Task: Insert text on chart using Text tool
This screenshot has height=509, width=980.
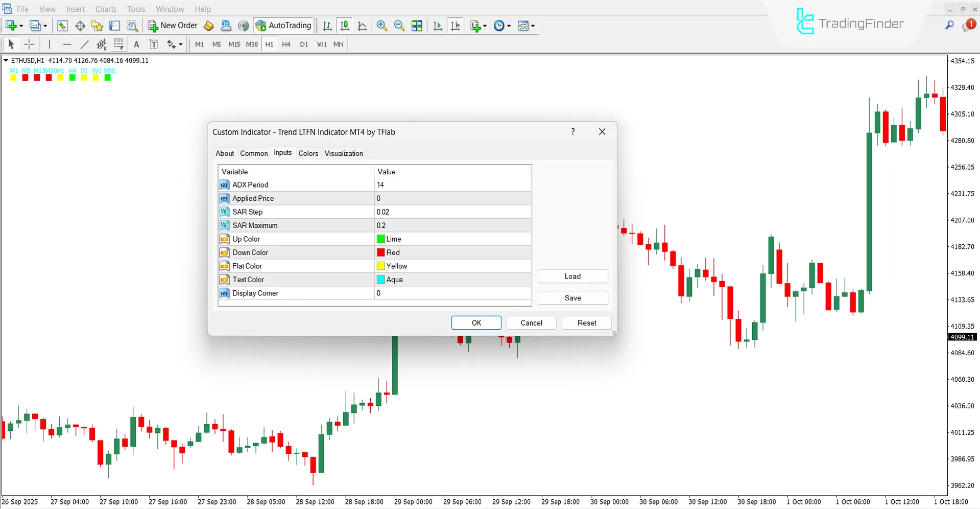Action: (x=136, y=44)
